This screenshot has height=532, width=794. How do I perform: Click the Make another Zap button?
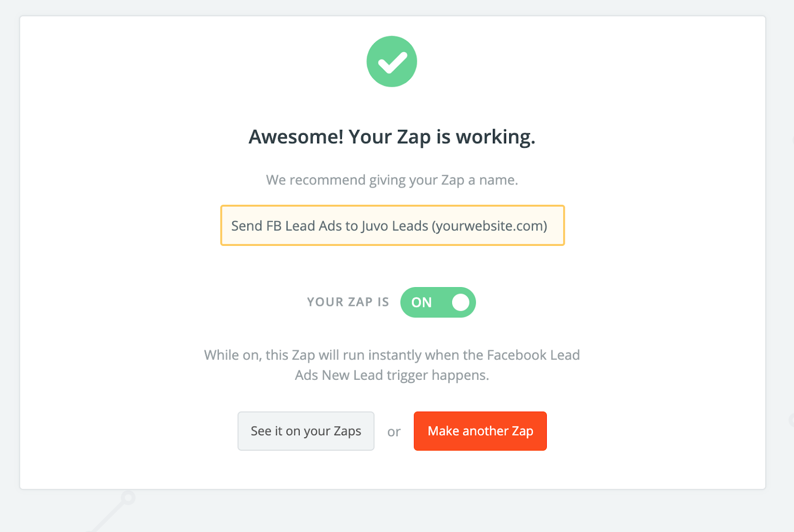(x=480, y=431)
